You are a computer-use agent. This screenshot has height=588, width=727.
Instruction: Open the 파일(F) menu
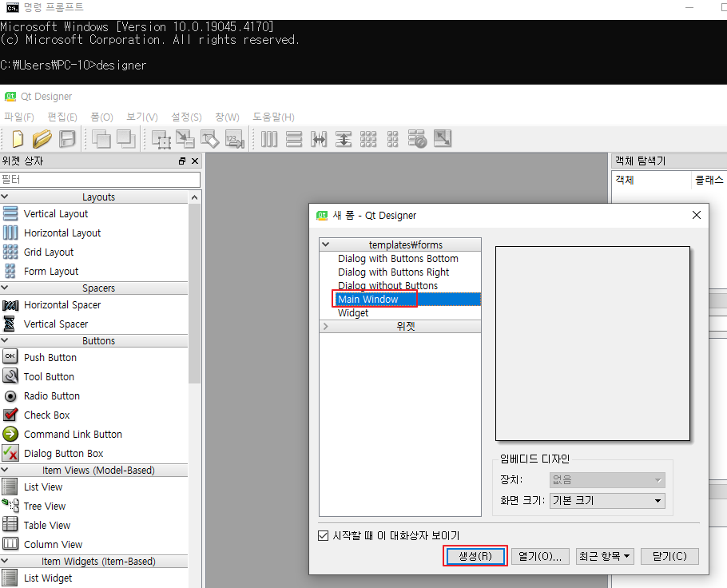coord(19,117)
